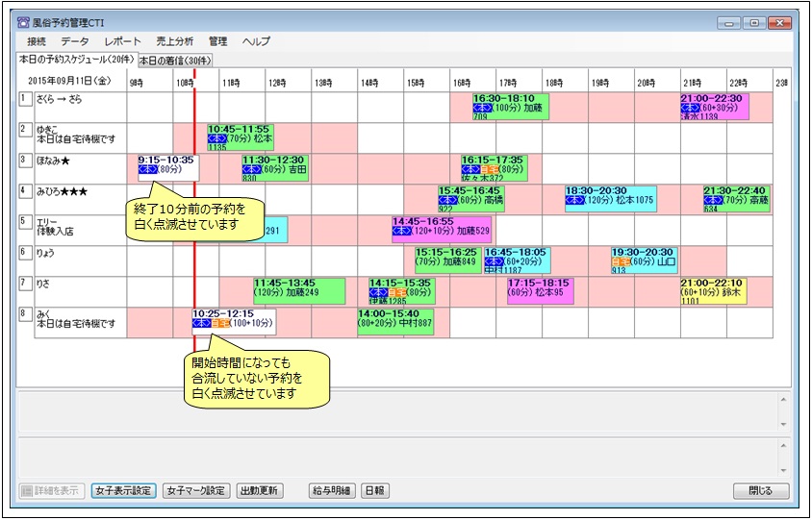Click the blue tag in the 18:30-20:30 booking

click(576, 201)
